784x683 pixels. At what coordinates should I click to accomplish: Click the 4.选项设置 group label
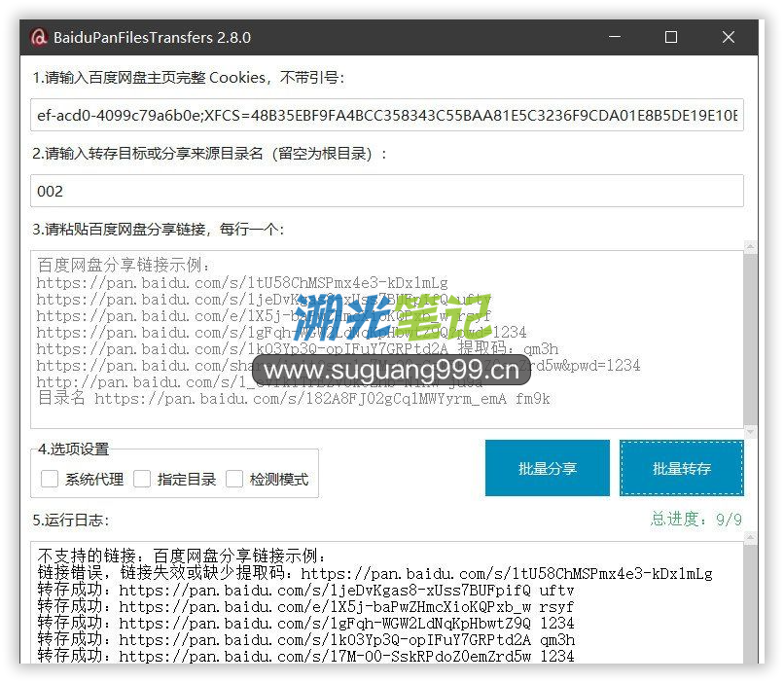click(74, 449)
